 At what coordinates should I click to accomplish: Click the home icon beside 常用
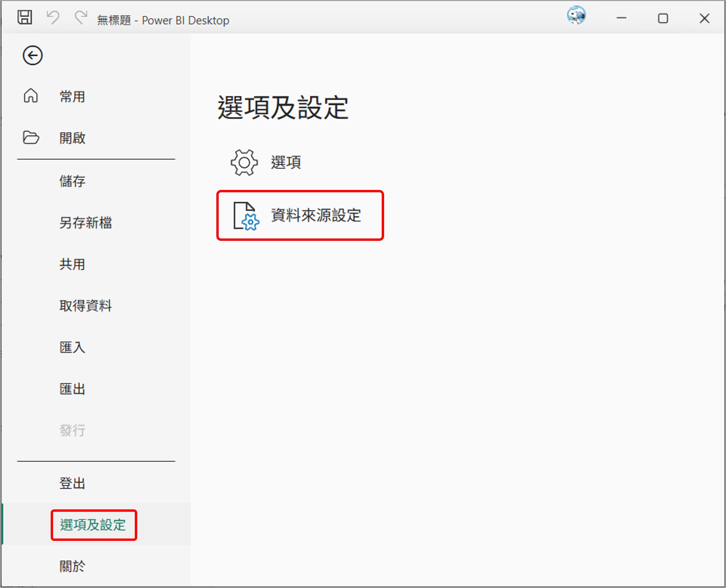pyautogui.click(x=31, y=95)
